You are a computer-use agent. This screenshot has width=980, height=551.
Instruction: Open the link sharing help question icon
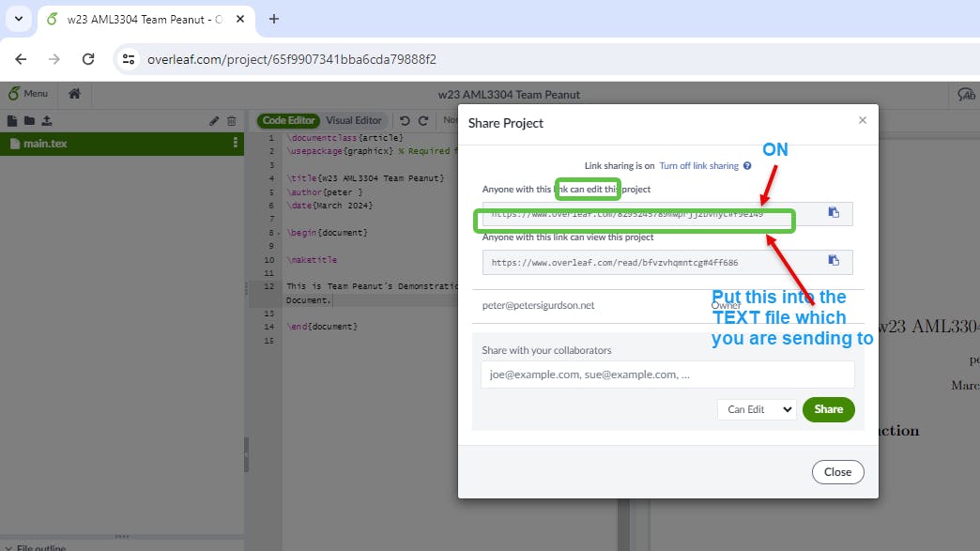pyautogui.click(x=747, y=166)
